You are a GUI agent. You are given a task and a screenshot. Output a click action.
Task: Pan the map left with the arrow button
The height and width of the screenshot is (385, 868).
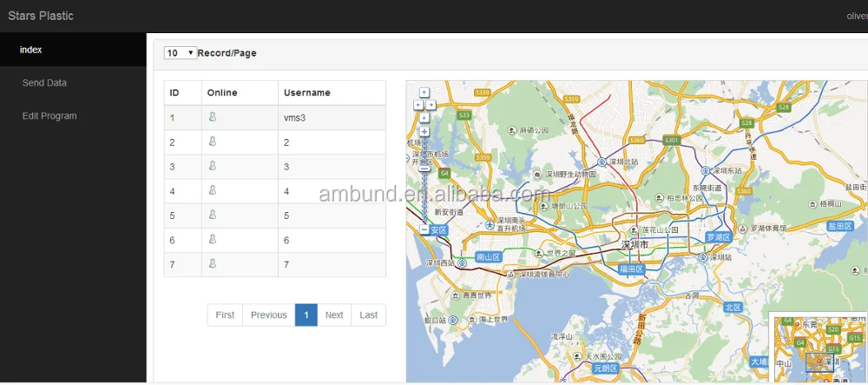point(418,104)
